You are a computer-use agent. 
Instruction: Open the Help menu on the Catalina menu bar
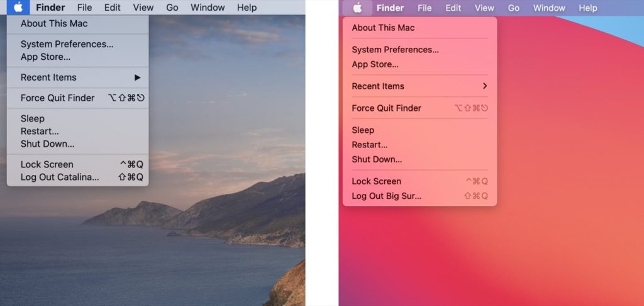pos(247,8)
